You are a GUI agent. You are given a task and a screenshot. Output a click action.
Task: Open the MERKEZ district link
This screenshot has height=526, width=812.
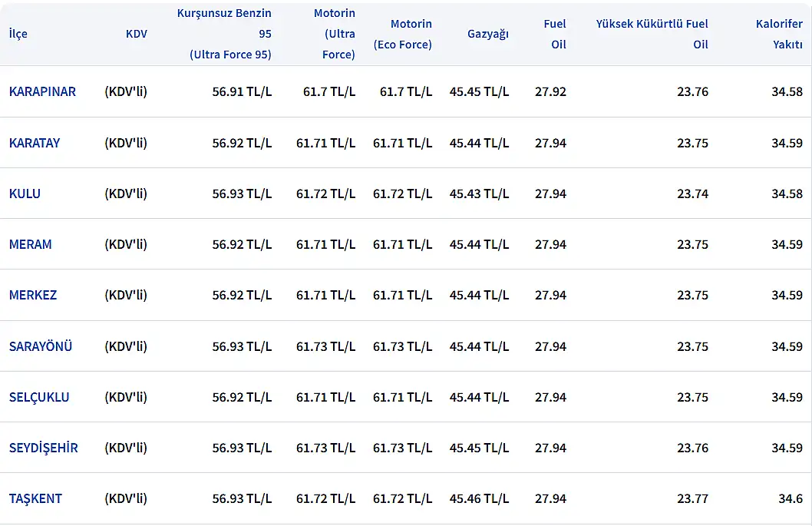[33, 295]
